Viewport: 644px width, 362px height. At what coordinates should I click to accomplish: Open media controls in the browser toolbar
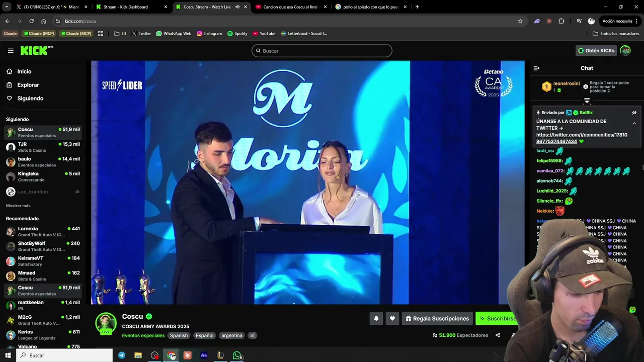coord(579,21)
